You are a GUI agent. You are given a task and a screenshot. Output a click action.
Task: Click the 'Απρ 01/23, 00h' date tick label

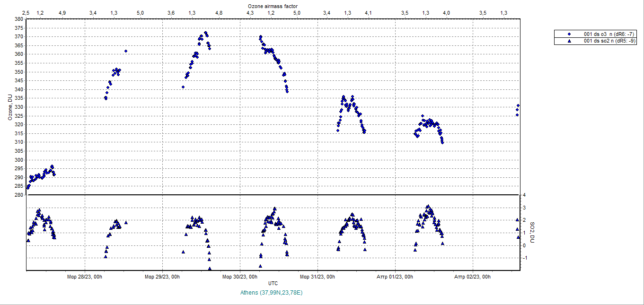click(x=395, y=277)
